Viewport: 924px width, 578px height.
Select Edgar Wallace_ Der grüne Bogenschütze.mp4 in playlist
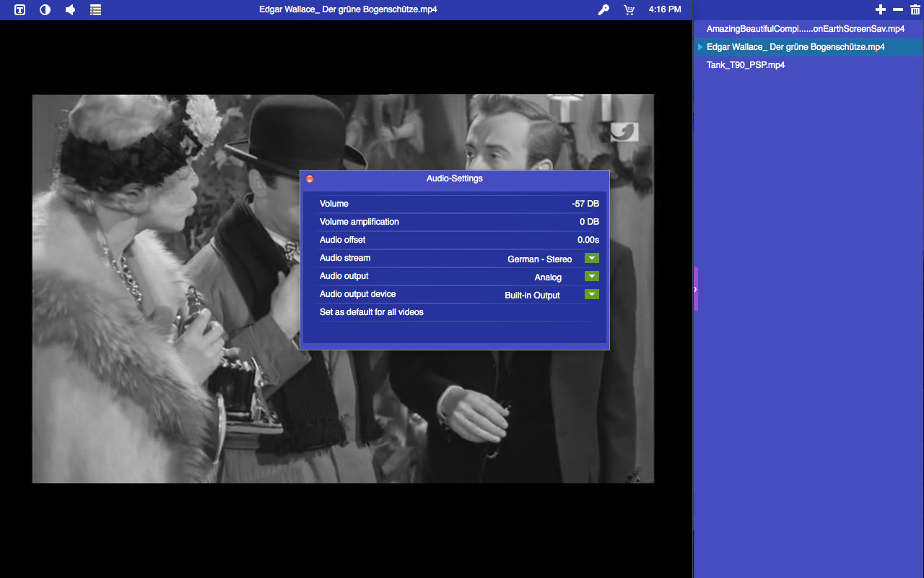pyautogui.click(x=808, y=47)
